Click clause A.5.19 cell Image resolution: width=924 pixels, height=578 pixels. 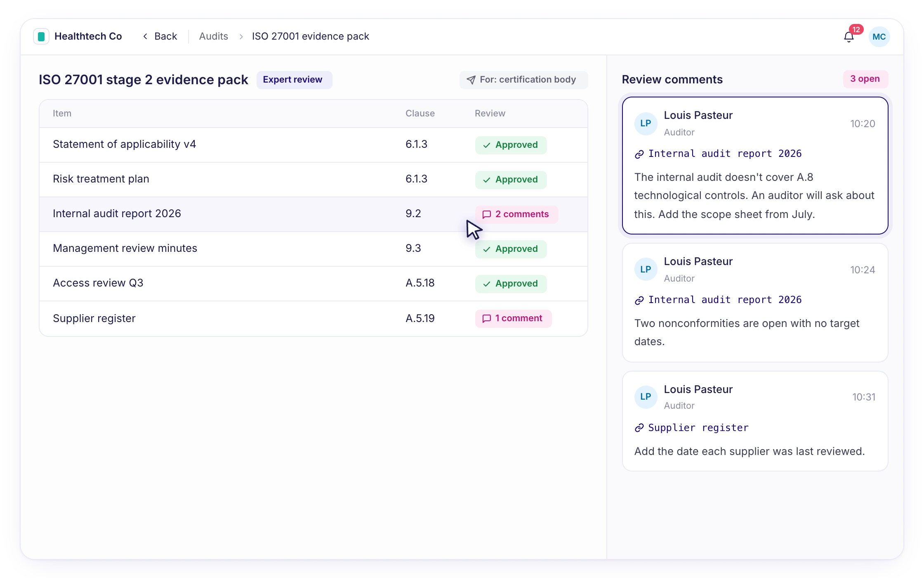(x=420, y=318)
